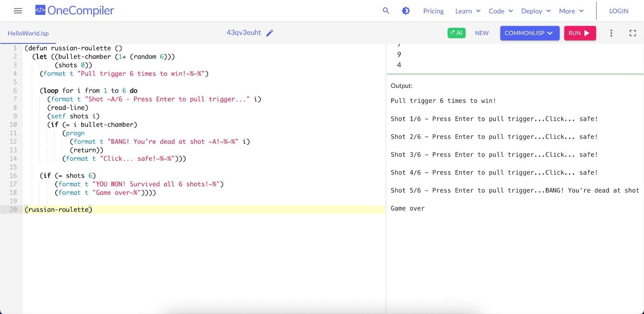Expand the Code menu

click(x=501, y=11)
